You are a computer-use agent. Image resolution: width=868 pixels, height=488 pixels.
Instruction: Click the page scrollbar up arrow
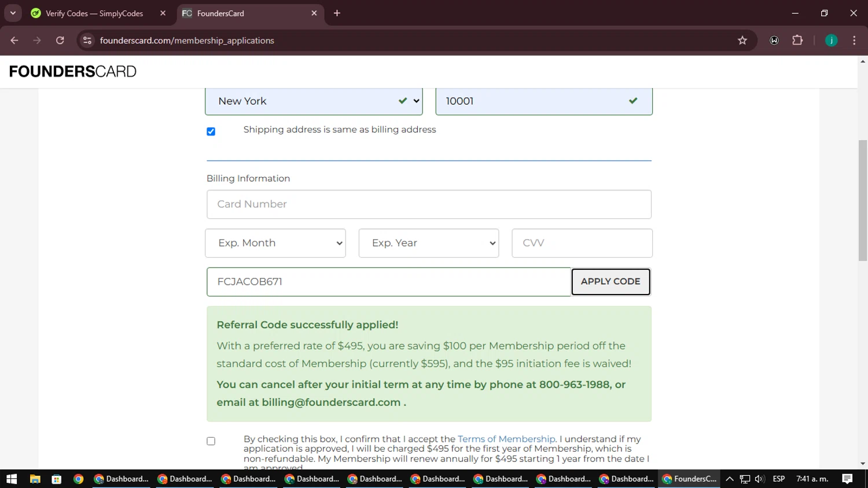[863, 61]
